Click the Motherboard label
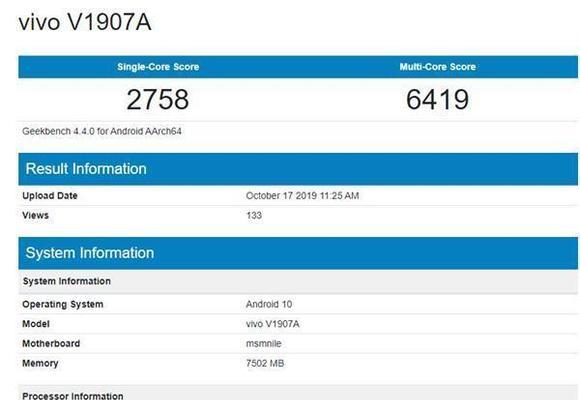Screen dimensions: 580x400 click(51, 343)
